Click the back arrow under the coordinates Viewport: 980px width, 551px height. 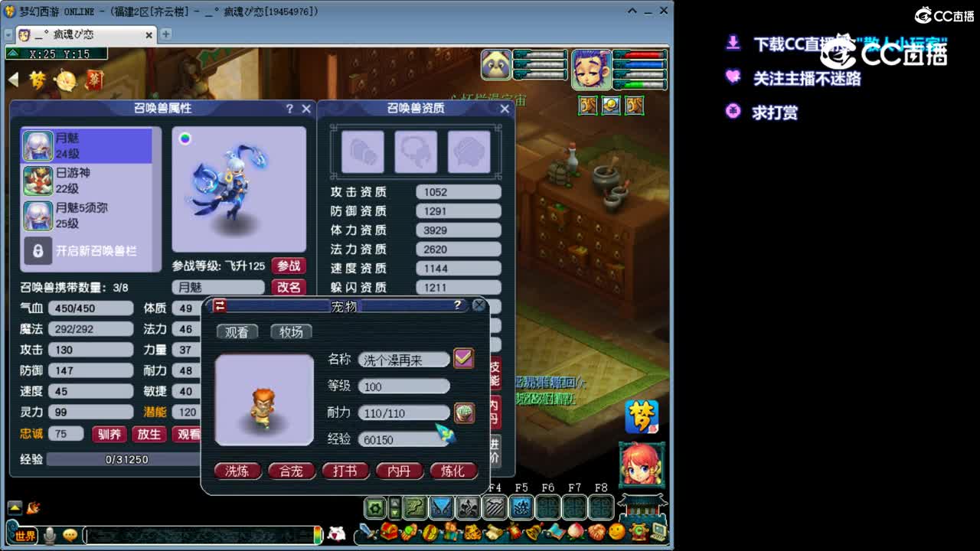[x=13, y=80]
